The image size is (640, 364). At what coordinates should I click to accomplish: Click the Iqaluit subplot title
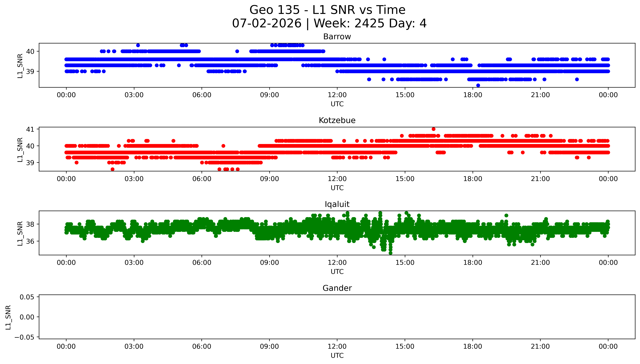[337, 204]
